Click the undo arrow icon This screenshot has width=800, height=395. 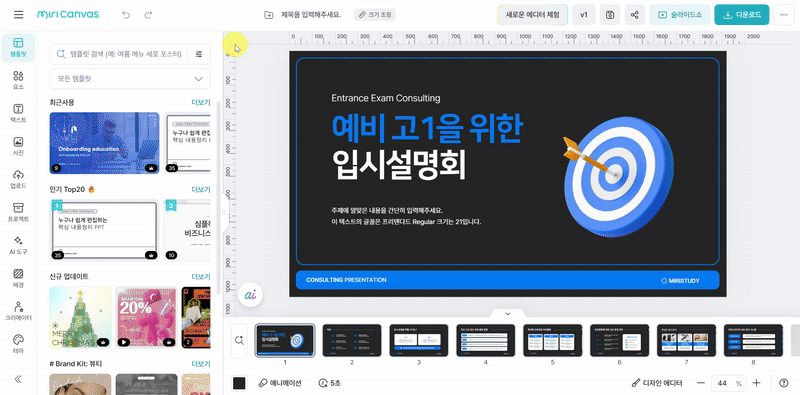point(126,15)
